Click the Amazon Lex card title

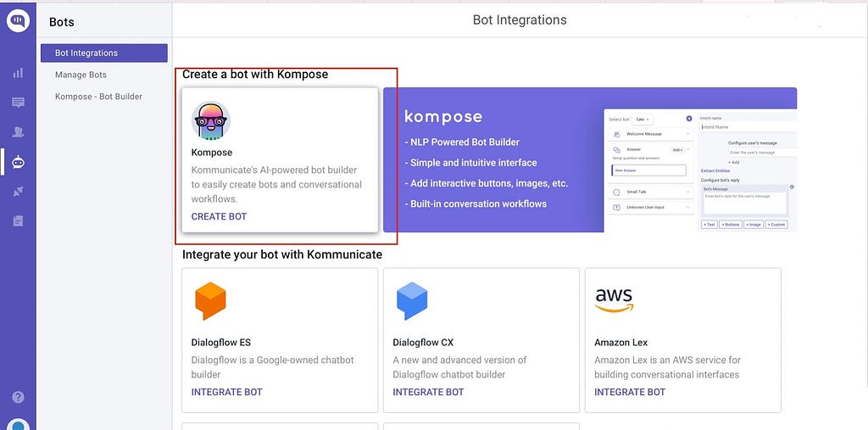point(621,343)
